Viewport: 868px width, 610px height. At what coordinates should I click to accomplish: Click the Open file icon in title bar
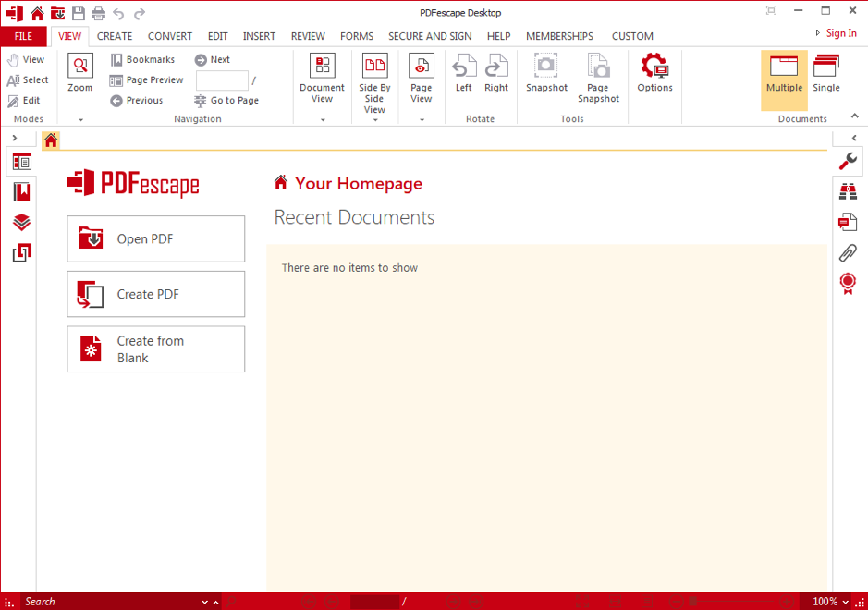(57, 13)
